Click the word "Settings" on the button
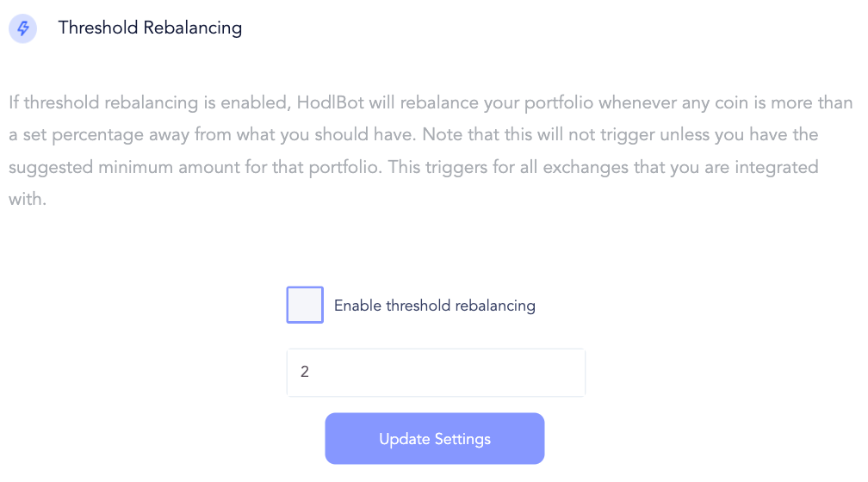The height and width of the screenshot is (482, 868). tap(462, 439)
